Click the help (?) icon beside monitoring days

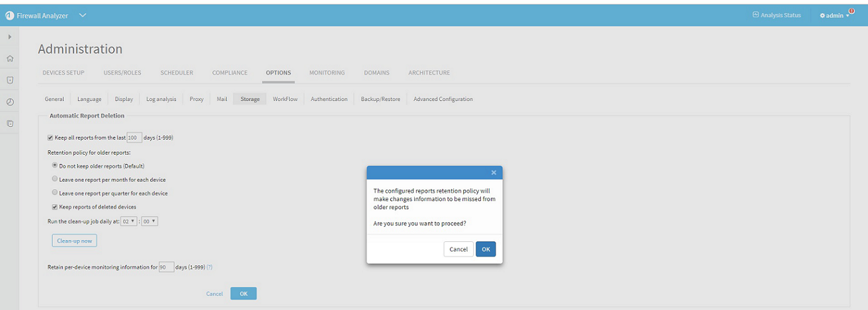209,268
